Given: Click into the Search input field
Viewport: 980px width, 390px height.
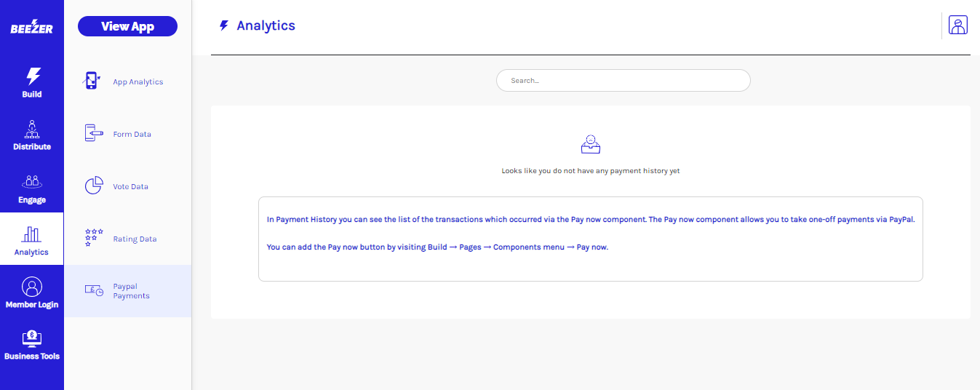Looking at the screenshot, I should click(623, 81).
